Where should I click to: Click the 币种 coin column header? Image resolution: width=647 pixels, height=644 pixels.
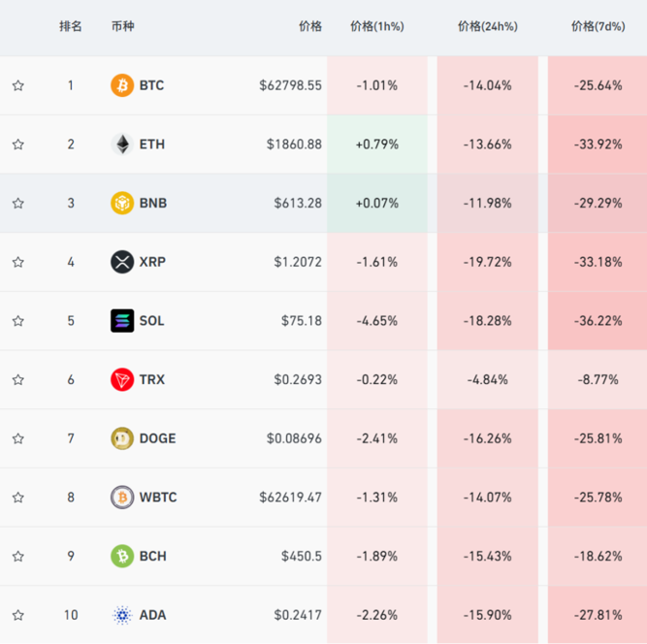tap(123, 27)
